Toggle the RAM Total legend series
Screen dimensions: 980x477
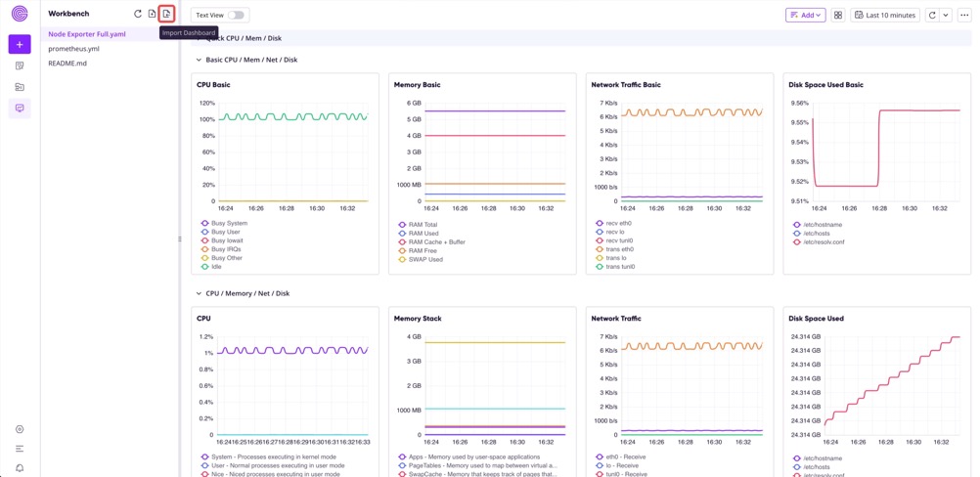coord(423,225)
